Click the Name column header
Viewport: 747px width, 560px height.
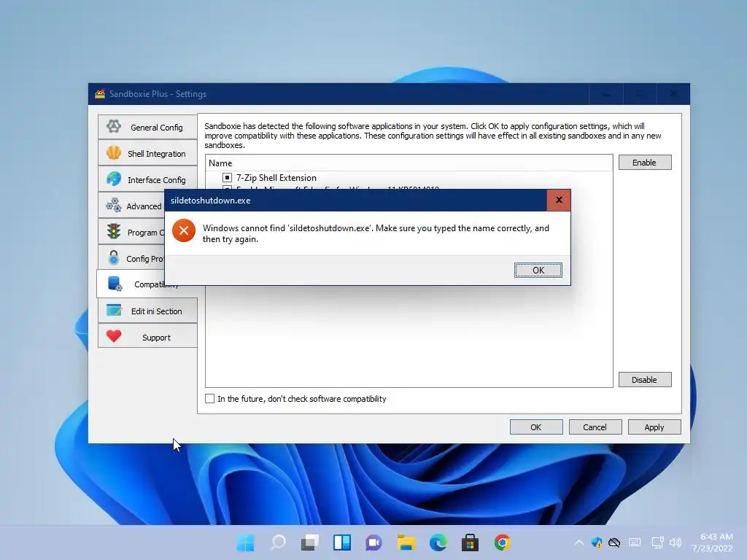click(x=409, y=163)
